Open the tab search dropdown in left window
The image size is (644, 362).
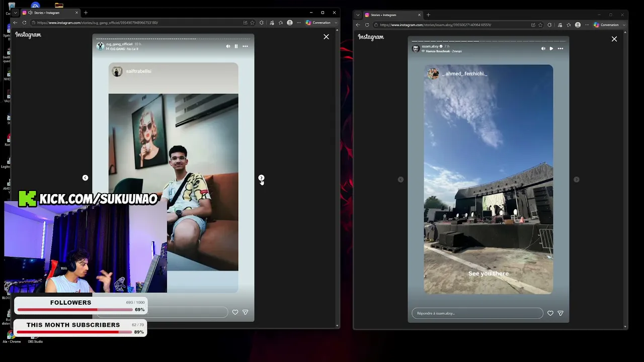[15, 13]
